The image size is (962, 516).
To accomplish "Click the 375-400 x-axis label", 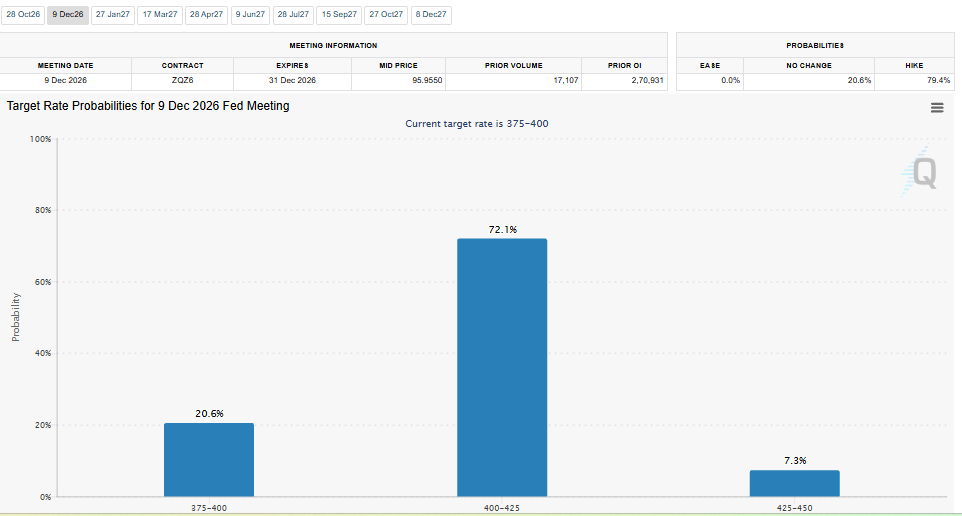I will (209, 508).
